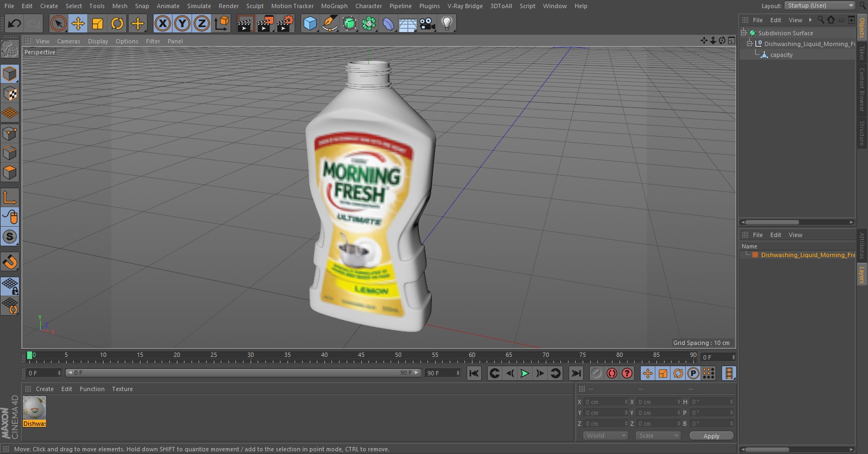Image resolution: width=868 pixels, height=454 pixels.
Task: Add a Light object
Action: [x=447, y=23]
